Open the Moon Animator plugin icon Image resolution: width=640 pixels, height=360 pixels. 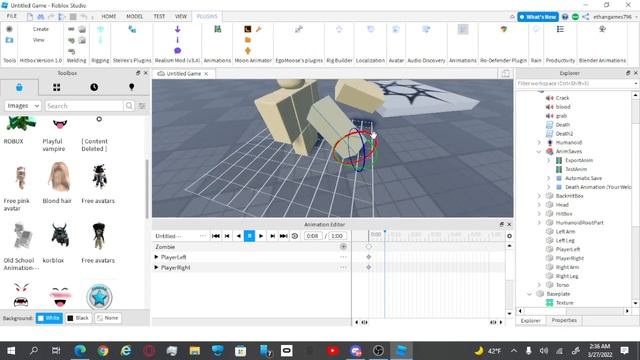[247, 29]
